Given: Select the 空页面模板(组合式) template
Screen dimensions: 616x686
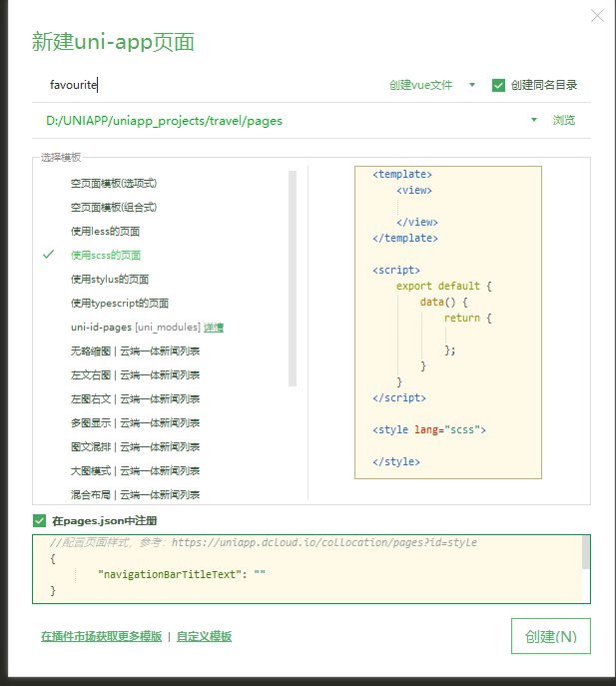Looking at the screenshot, I should (x=114, y=208).
